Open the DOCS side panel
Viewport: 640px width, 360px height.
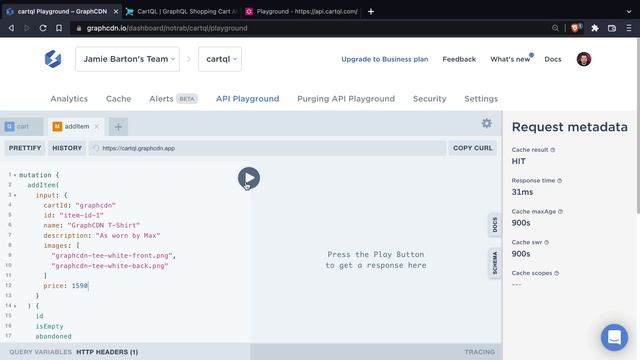495,225
